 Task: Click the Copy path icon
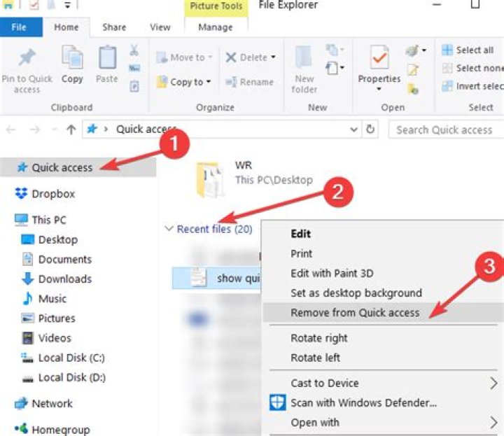click(134, 68)
